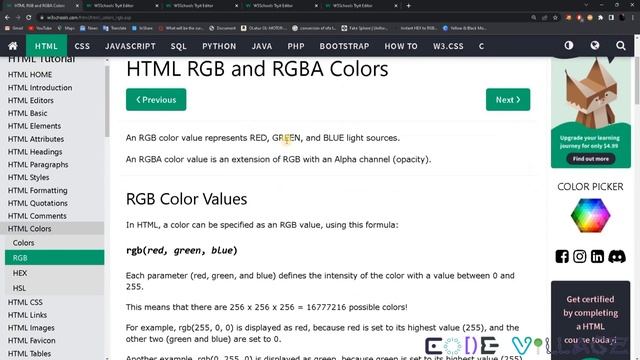The width and height of the screenshot is (640, 360).
Task: Click Find out more in the ad
Action: 591,159
